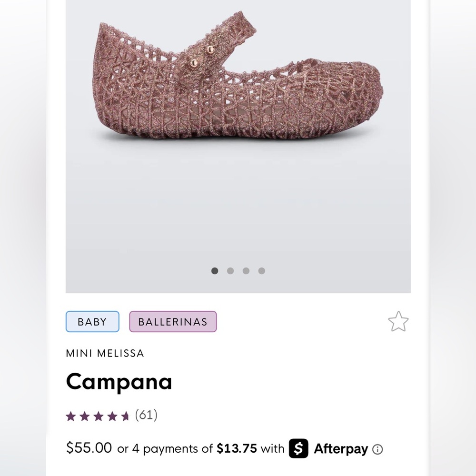Click the Campana product title
Viewport: 476px width, 476px height.
click(x=119, y=381)
